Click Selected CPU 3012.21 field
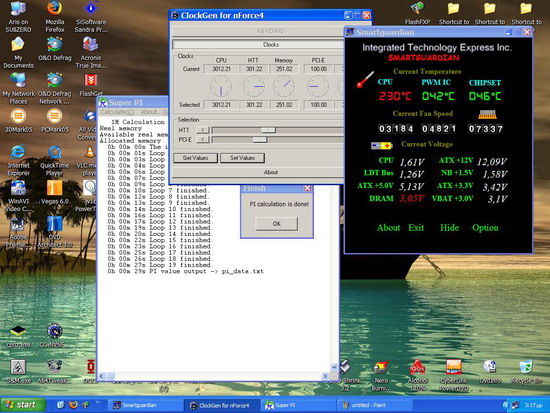Image resolution: width=550 pixels, height=413 pixels. (x=221, y=105)
